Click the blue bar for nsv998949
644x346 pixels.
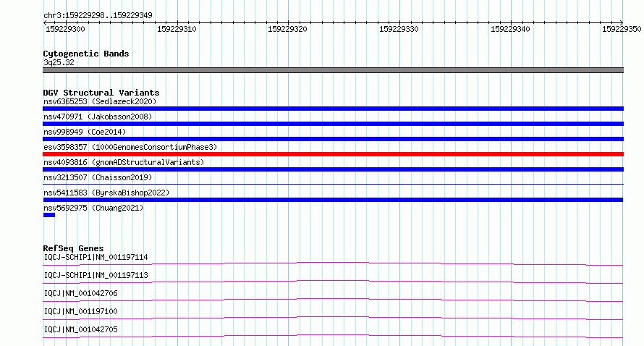(x=333, y=139)
